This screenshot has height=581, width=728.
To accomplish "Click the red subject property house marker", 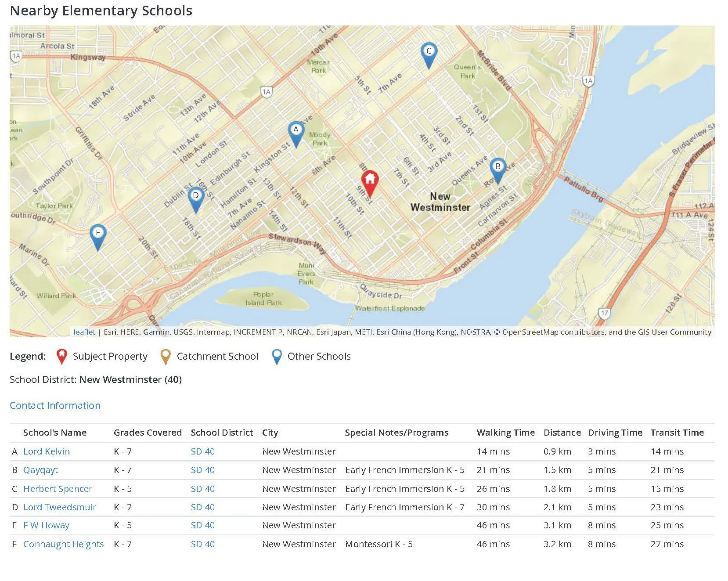I will tap(370, 183).
